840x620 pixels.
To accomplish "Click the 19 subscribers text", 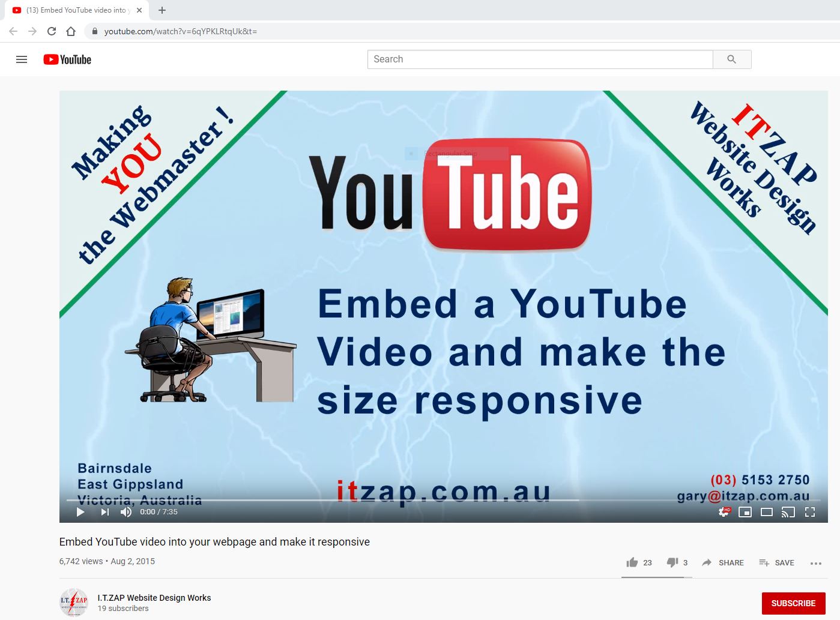I will tap(123, 609).
